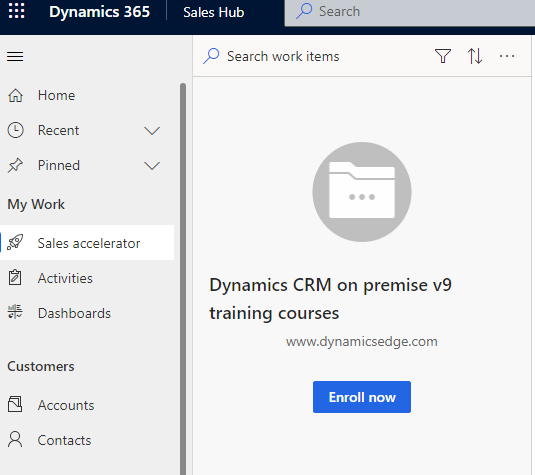Open the work list sort arrows
This screenshot has height=475, width=535.
[x=475, y=56]
